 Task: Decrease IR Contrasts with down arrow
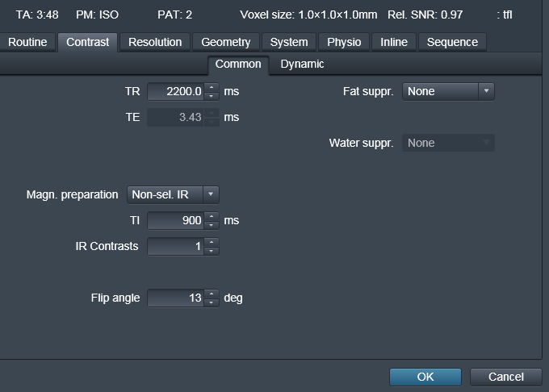(212, 251)
